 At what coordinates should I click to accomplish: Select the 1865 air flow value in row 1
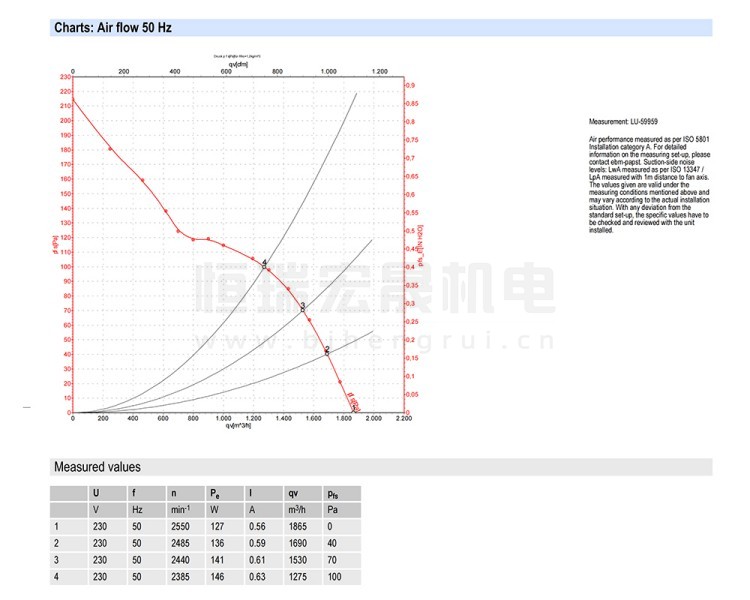(297, 526)
